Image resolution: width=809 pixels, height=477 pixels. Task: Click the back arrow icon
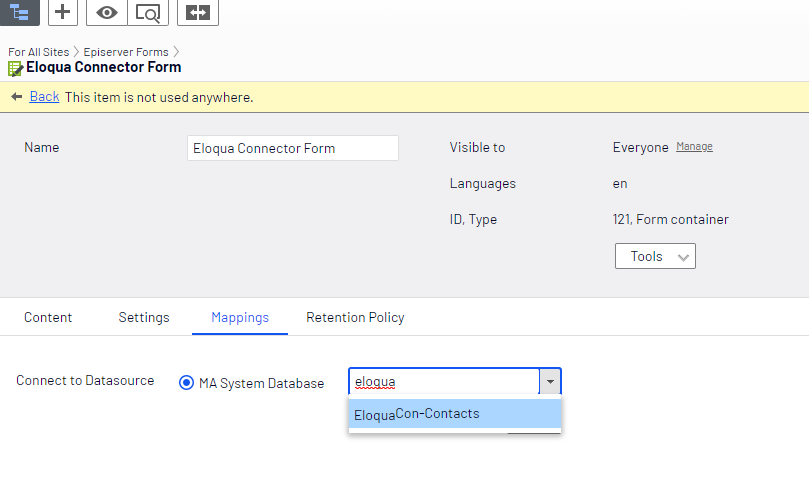tap(17, 96)
